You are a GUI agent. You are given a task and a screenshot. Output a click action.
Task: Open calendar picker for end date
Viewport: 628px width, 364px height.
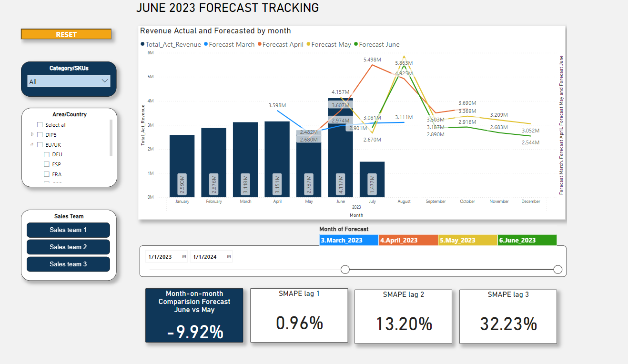click(229, 257)
